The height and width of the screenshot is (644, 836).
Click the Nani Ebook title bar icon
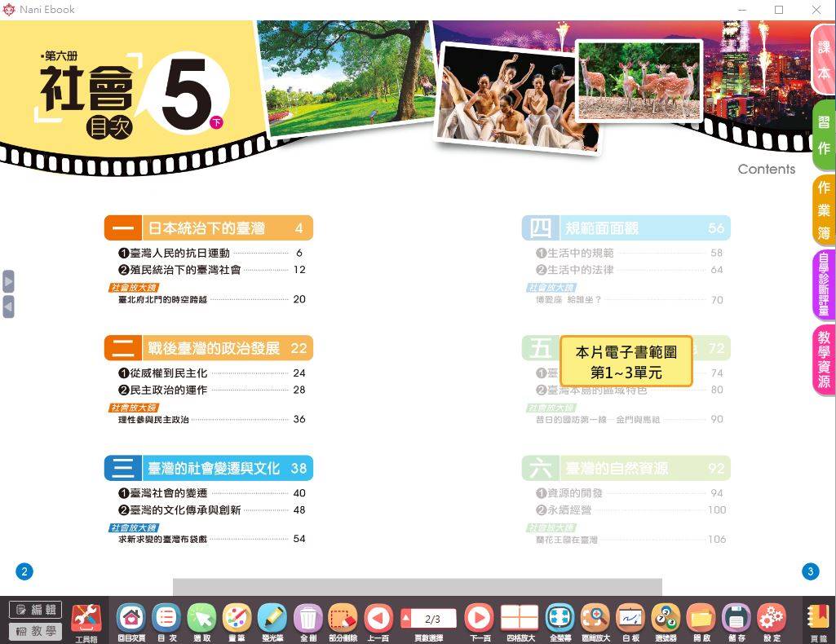(x=8, y=10)
